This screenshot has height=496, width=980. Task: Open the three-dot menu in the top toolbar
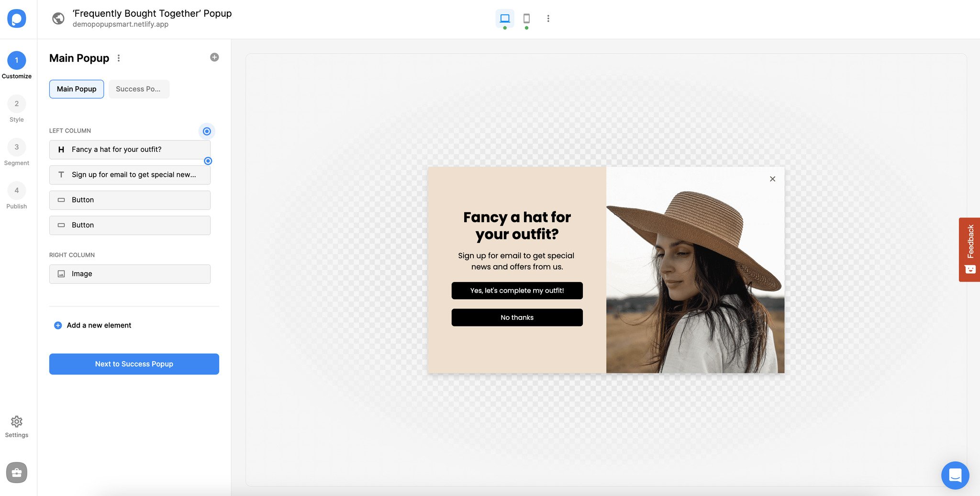coord(548,19)
